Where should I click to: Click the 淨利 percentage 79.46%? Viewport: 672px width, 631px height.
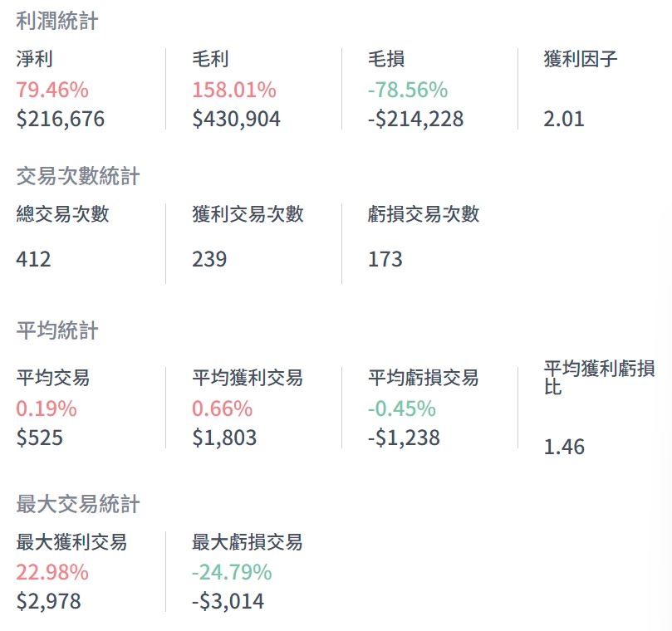(52, 90)
